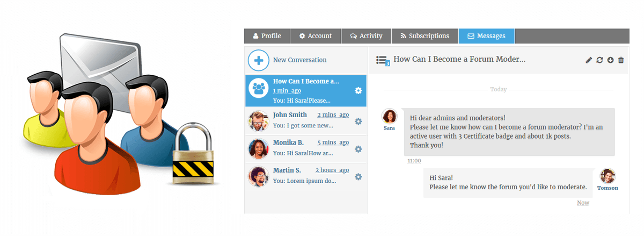Click preview 'You: Hi Sara!How ar...'

pyautogui.click(x=303, y=153)
